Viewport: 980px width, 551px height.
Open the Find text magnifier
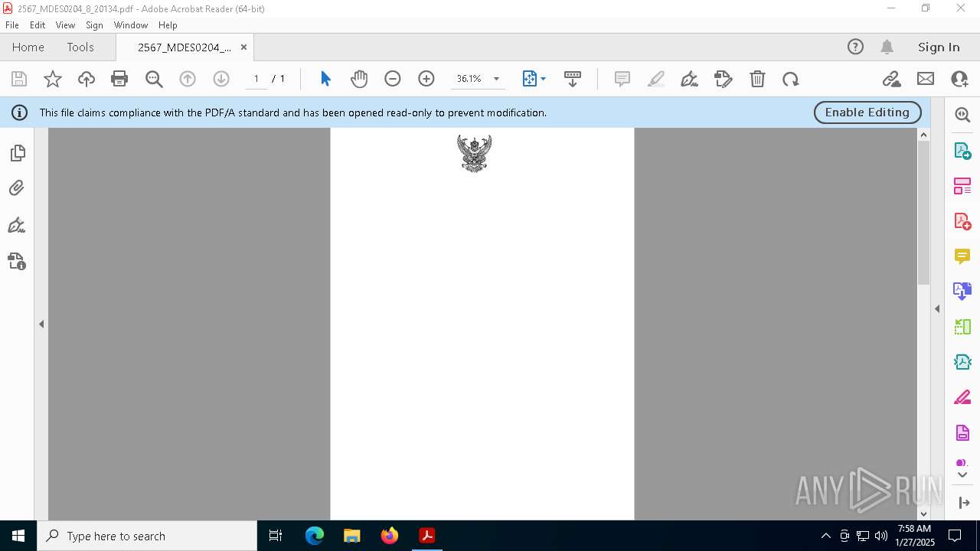[154, 79]
